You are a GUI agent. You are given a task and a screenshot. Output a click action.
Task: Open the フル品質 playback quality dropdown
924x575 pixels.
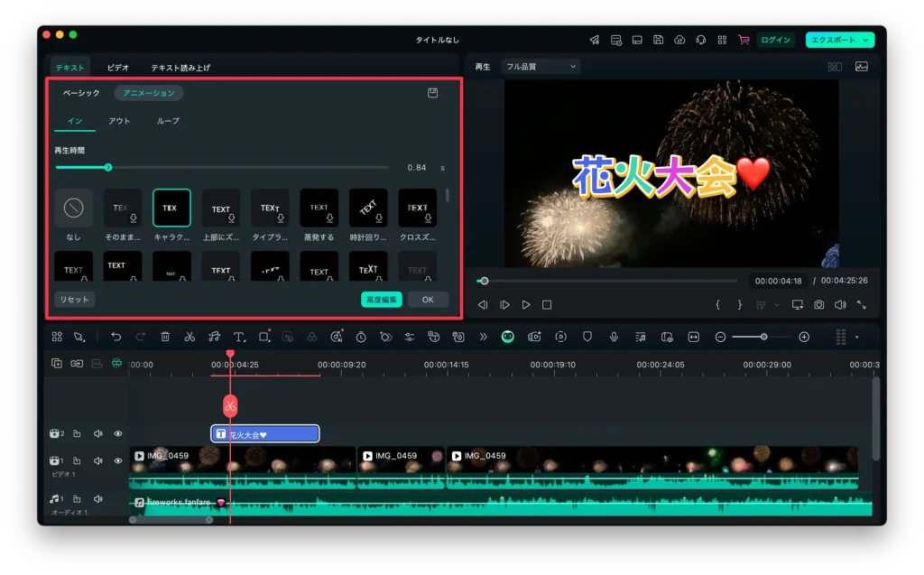click(x=540, y=66)
